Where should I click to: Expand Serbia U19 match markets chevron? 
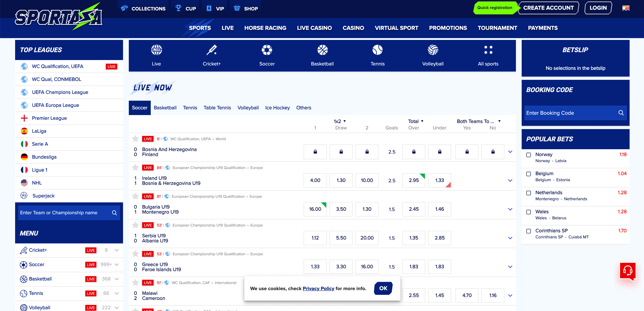[x=510, y=238]
